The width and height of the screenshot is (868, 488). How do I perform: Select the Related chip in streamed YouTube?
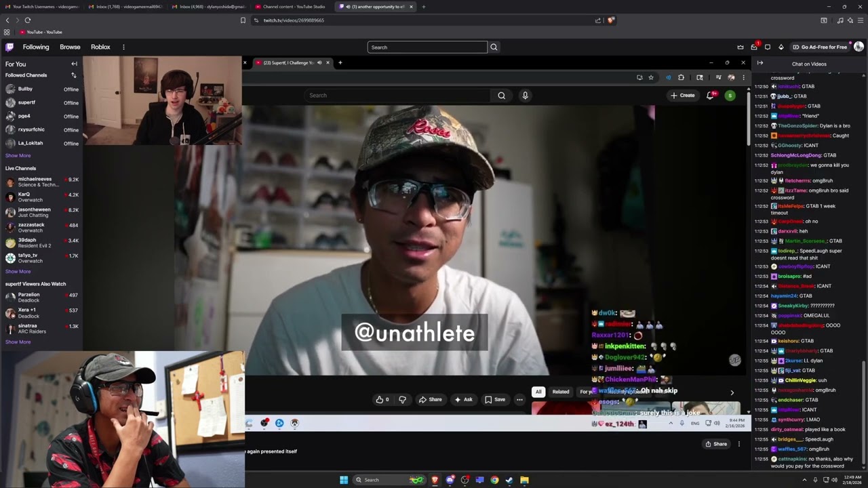561,392
